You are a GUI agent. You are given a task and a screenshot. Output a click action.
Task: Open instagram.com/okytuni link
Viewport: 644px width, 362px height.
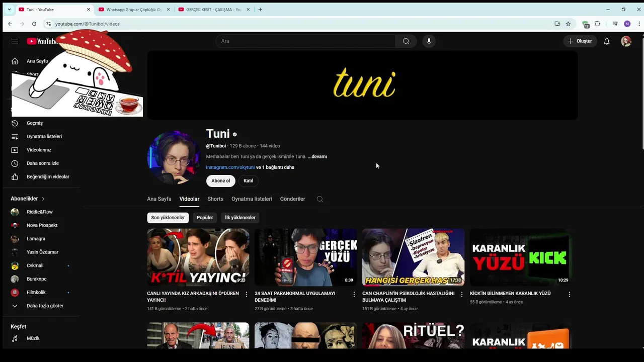[x=230, y=167]
